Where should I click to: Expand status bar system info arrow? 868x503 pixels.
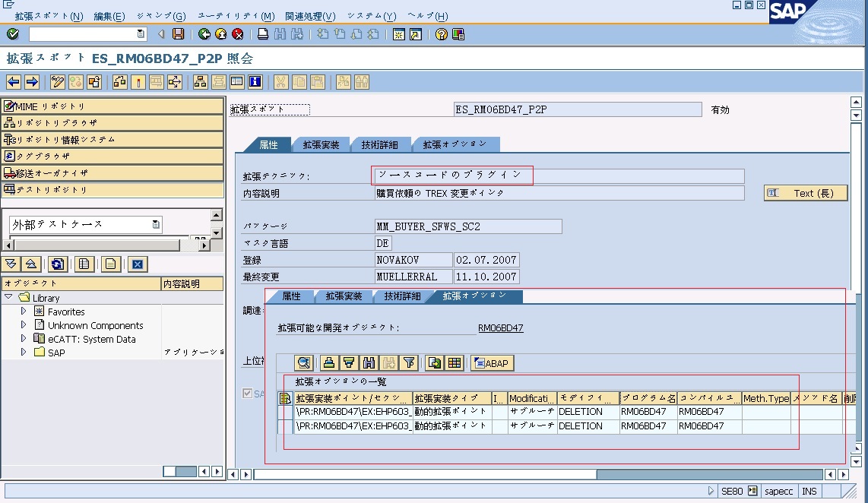[x=711, y=491]
